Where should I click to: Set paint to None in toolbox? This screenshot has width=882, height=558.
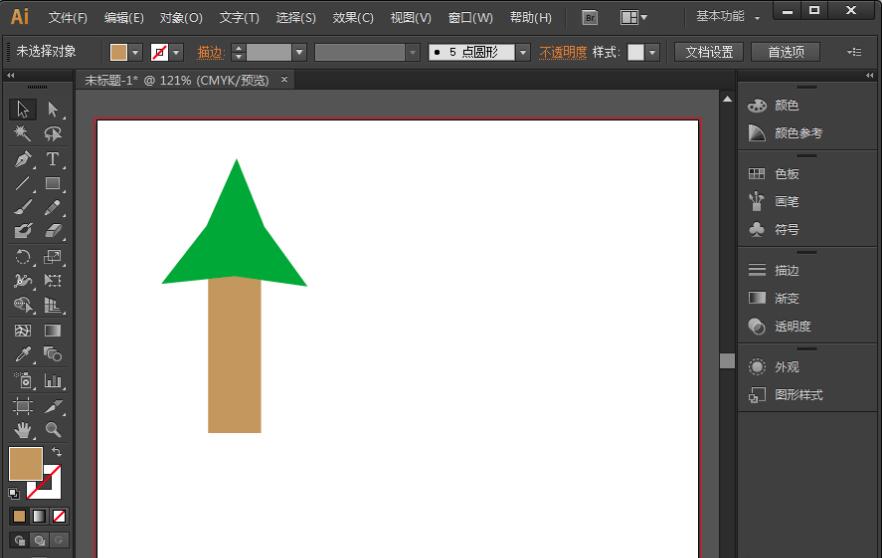[x=59, y=516]
